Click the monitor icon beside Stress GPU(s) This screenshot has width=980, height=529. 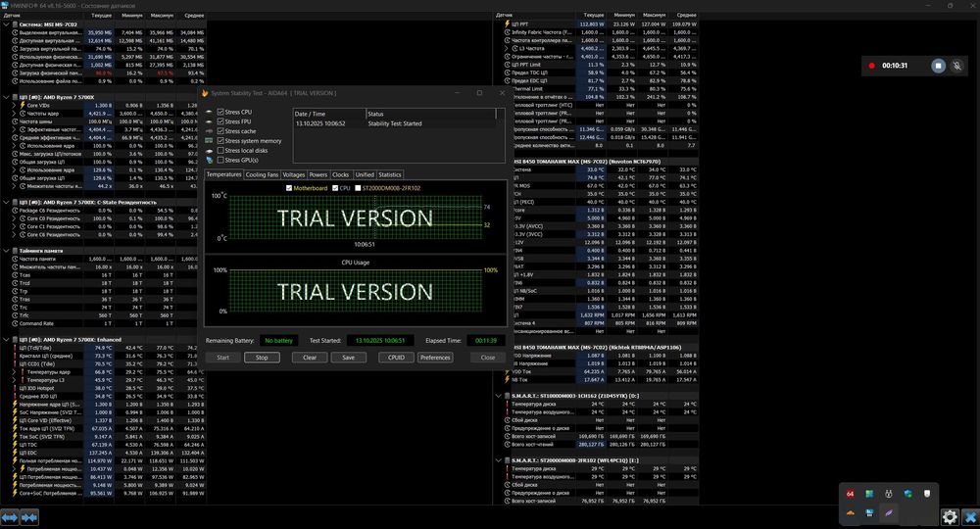210,160
